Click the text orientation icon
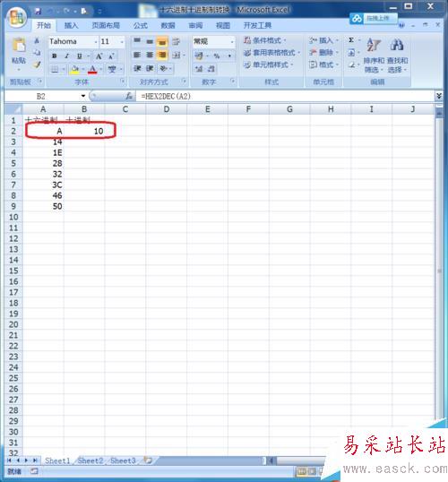 pos(163,68)
